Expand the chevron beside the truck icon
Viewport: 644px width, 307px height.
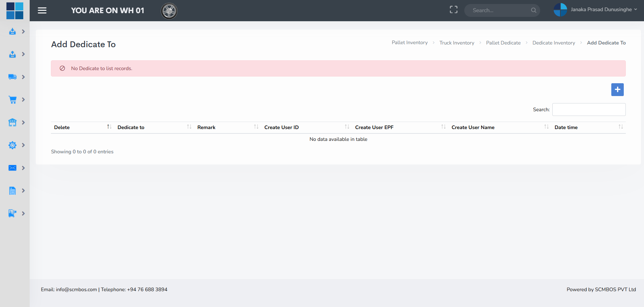pos(23,77)
